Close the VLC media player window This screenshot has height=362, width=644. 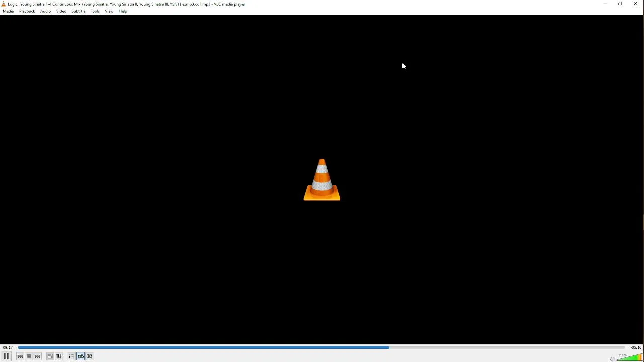(x=636, y=4)
